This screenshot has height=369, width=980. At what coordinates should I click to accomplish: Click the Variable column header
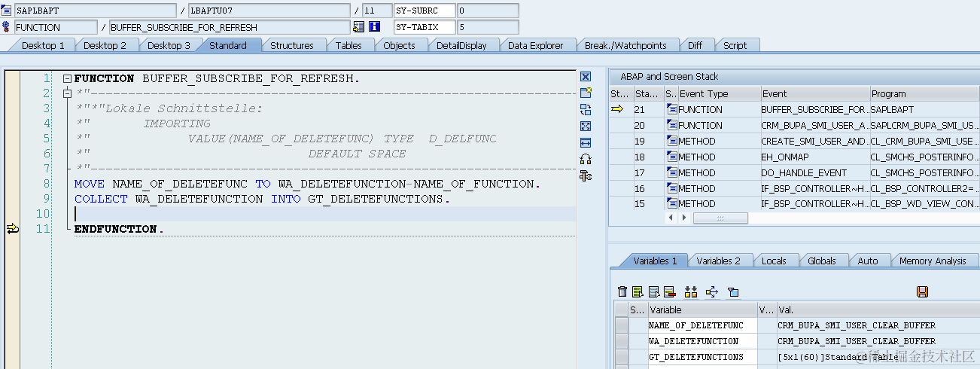click(x=702, y=310)
